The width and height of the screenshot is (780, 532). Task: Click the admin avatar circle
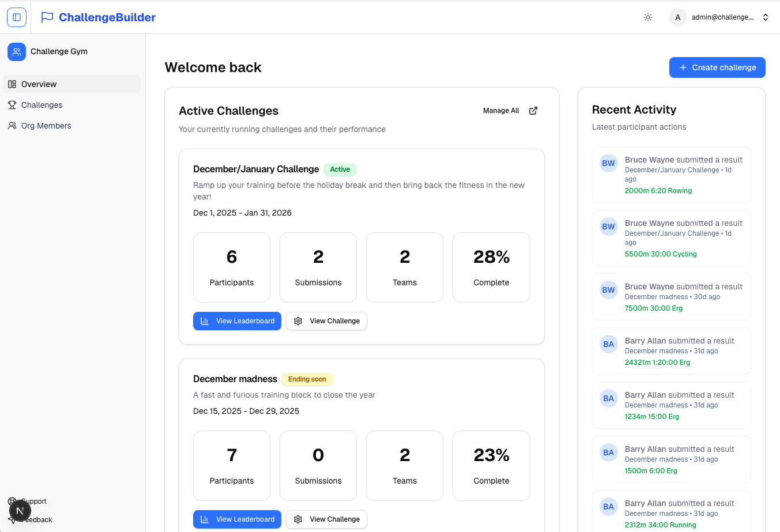click(677, 17)
